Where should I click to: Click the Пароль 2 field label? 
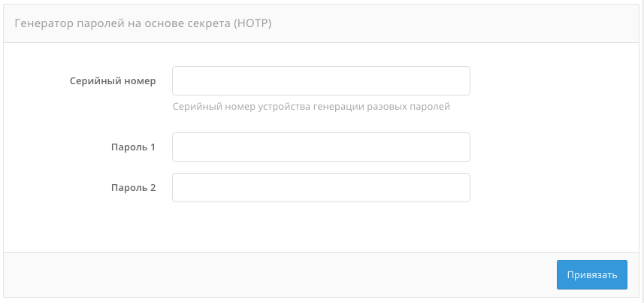[134, 188]
